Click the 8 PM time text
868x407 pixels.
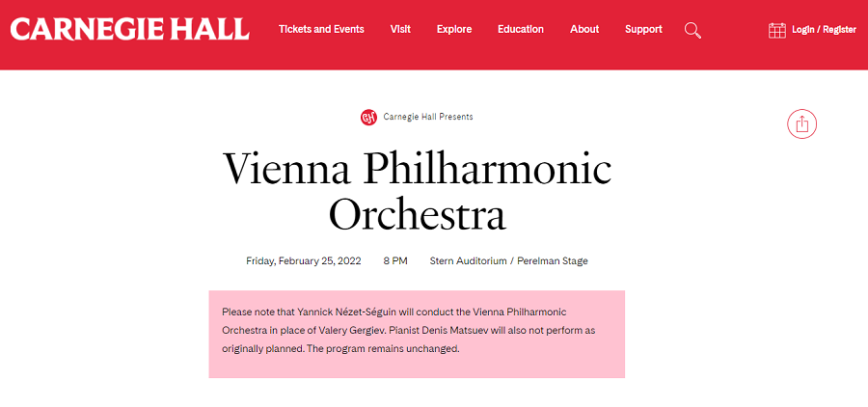[x=395, y=260]
